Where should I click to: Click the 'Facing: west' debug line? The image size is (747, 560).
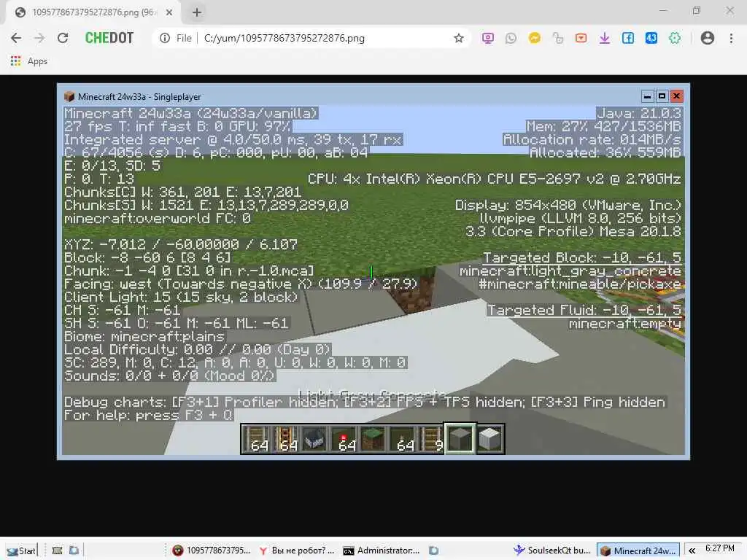click(x=241, y=284)
